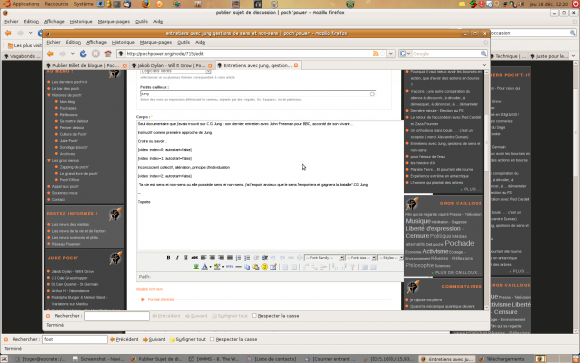Switch to the 'Publier Billet de blogue' tab
The width and height of the screenshot is (580, 363).
[86, 65]
